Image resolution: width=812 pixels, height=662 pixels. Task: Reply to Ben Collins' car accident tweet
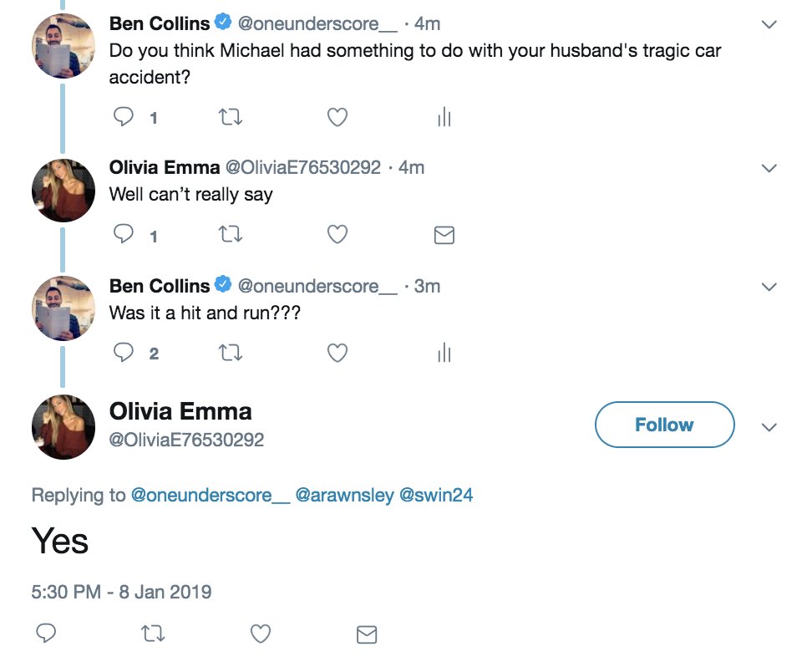123,118
